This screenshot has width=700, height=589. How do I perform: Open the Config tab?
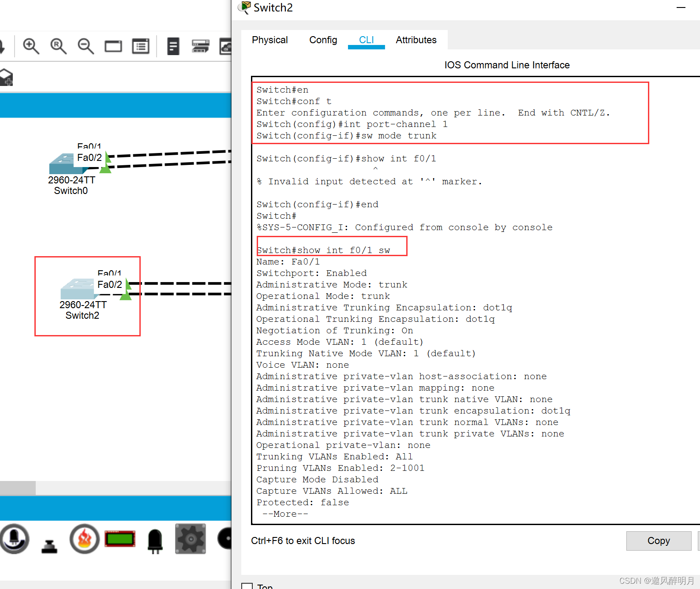(x=323, y=40)
